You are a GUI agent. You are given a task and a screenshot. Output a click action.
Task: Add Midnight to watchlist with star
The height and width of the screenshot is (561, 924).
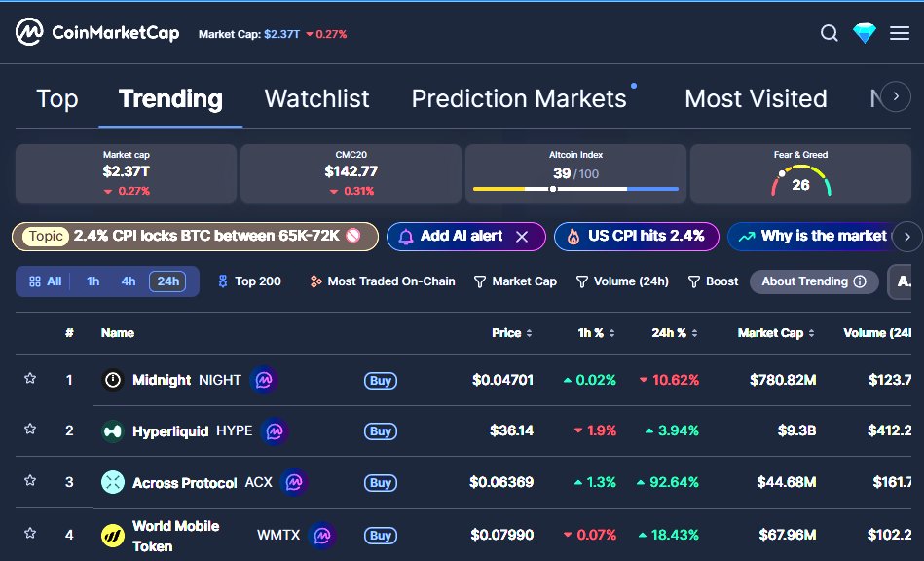tap(30, 378)
